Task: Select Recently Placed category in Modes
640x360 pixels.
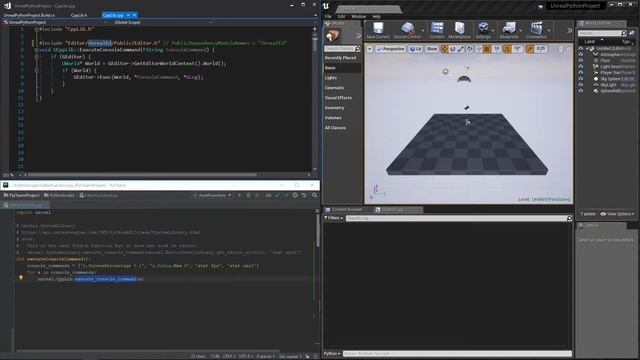Action: [x=340, y=58]
